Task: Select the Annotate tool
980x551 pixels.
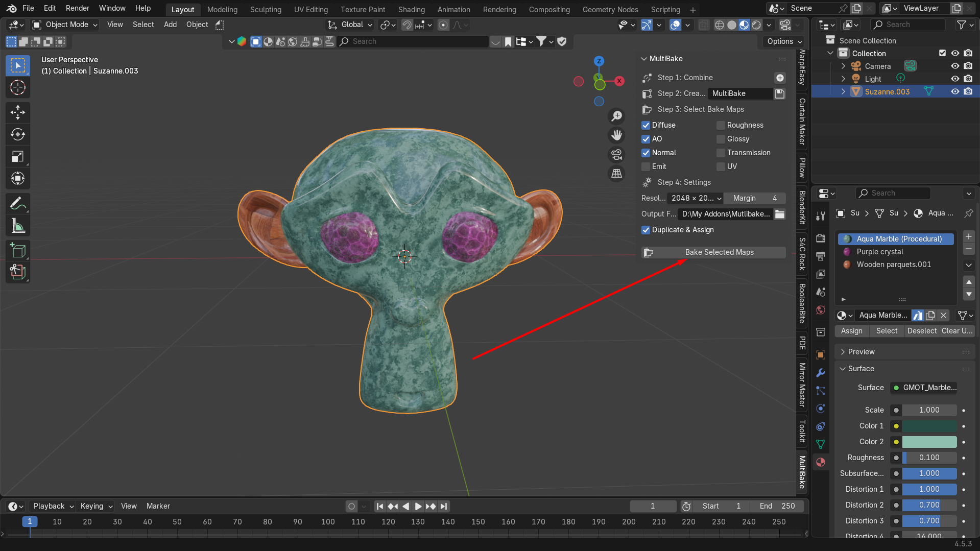Action: click(x=18, y=203)
